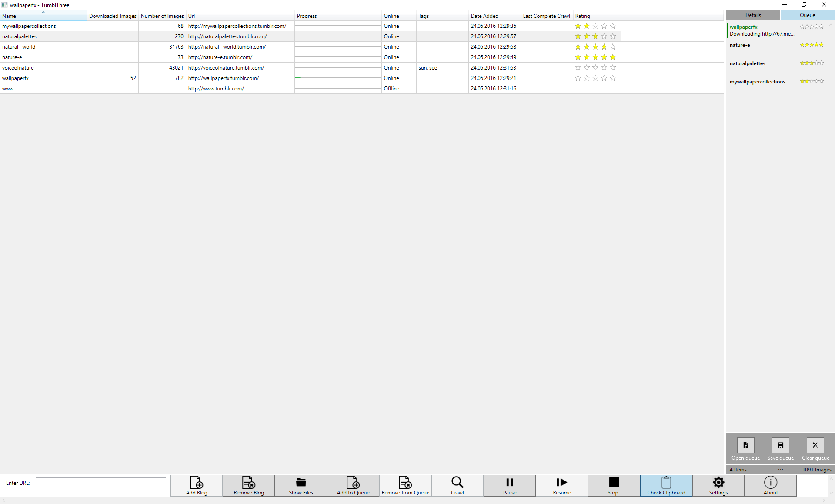Click the voiceofnature progress bar

(338, 67)
